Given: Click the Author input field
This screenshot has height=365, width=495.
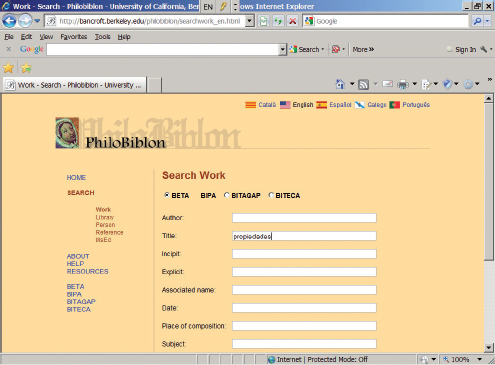Looking at the screenshot, I should click(x=304, y=218).
